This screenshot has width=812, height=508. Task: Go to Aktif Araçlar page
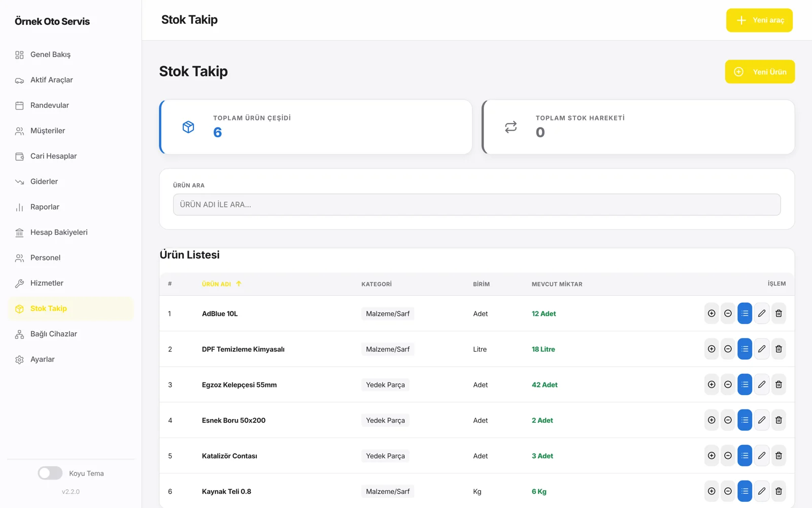[71, 80]
